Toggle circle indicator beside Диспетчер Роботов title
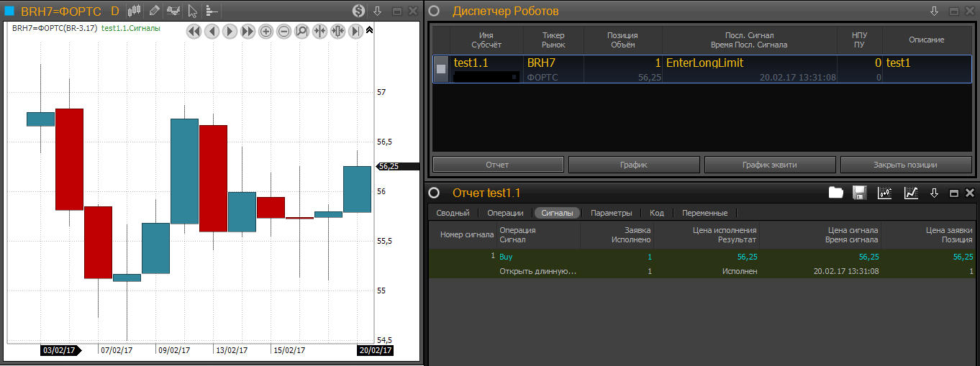This screenshot has height=366, width=980. (434, 11)
